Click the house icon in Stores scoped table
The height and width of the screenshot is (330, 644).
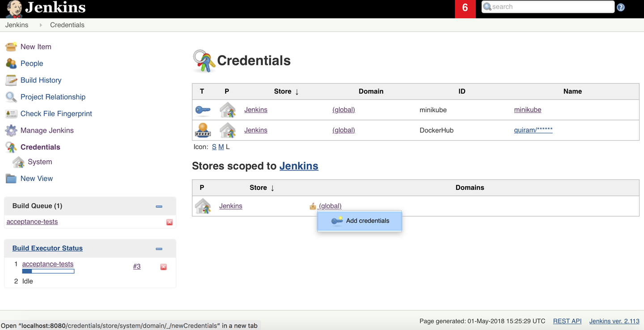pos(203,206)
